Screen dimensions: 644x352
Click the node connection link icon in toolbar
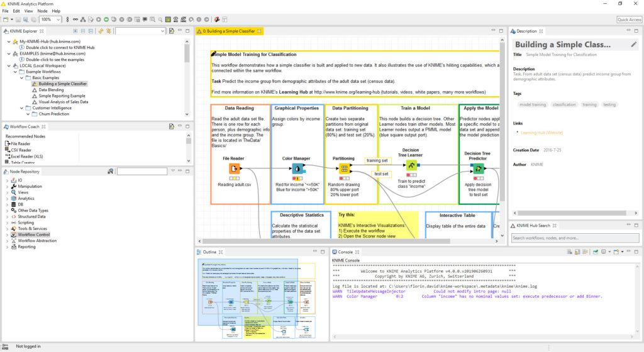click(75, 19)
